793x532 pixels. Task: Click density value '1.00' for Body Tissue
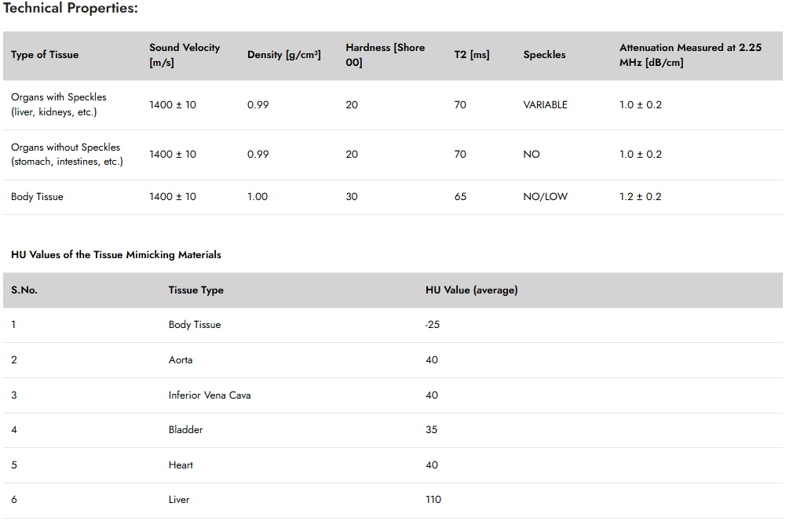[x=258, y=196]
